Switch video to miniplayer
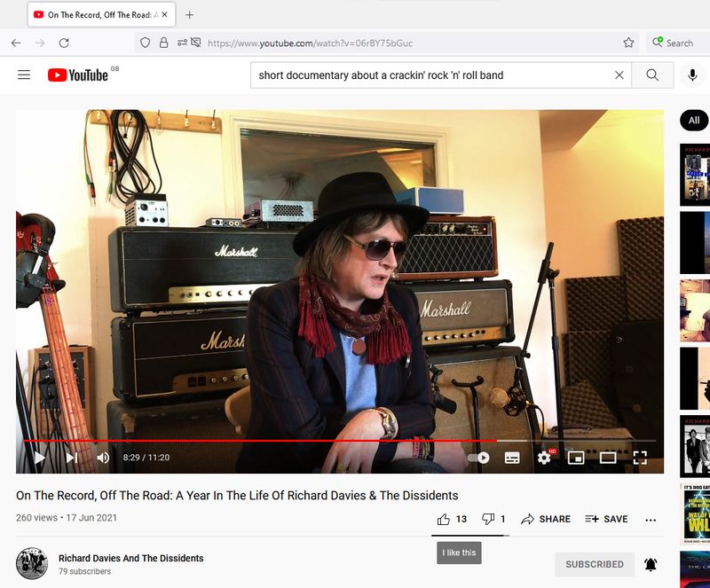Image resolution: width=710 pixels, height=588 pixels. 576,458
